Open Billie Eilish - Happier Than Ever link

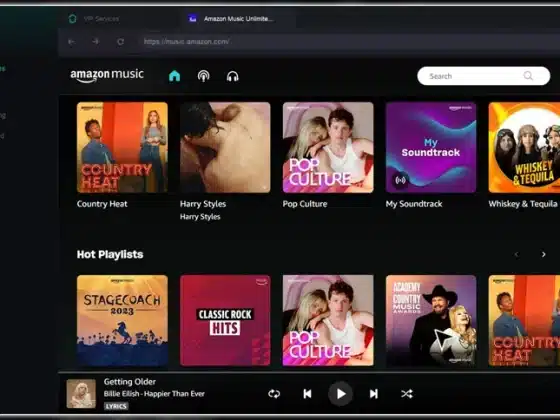pos(154,394)
